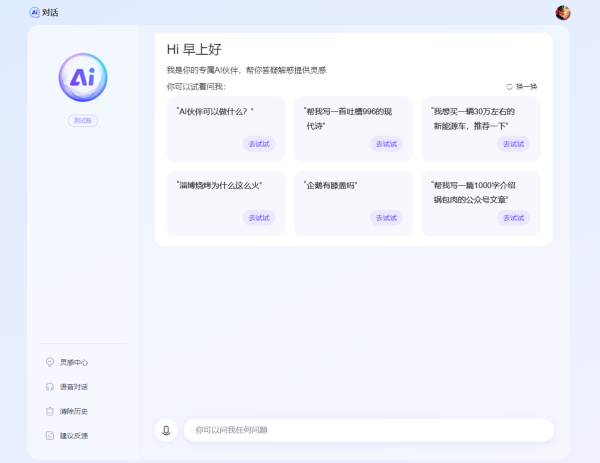Click the 换一换 link to refresh suggestions

[527, 87]
